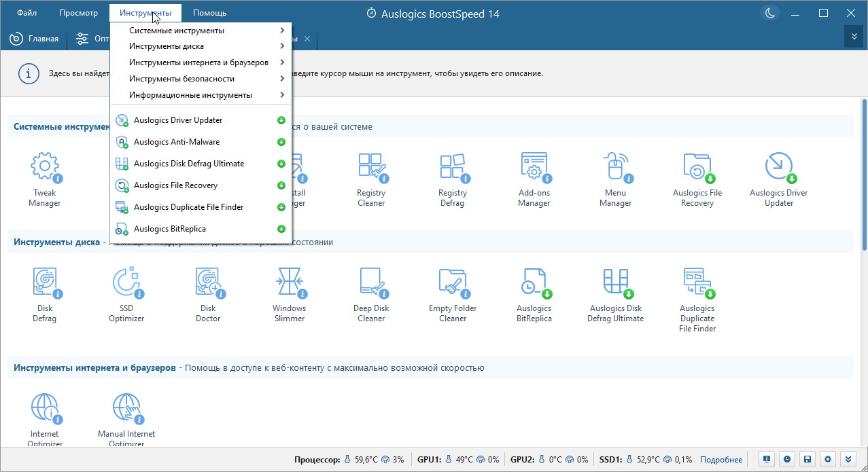The width and height of the screenshot is (868, 472).
Task: Click the save disk icon in status bar
Action: 807,459
